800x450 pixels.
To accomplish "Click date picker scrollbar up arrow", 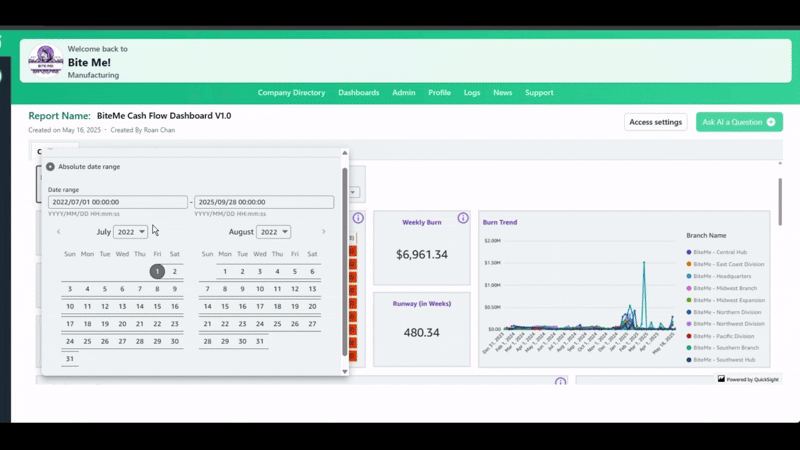I will click(345, 153).
